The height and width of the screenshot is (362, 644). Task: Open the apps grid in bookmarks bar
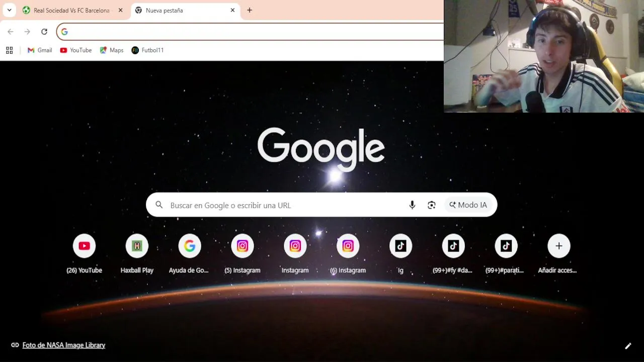pos(9,50)
